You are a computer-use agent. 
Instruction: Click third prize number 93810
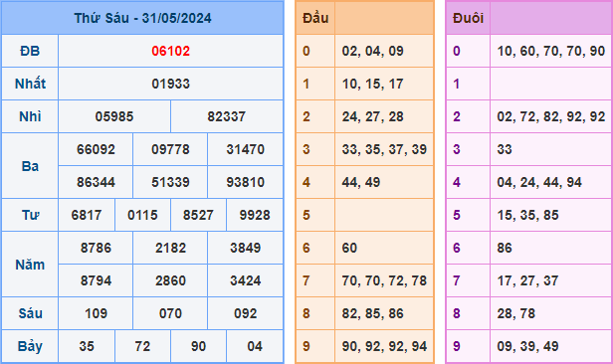click(x=246, y=182)
